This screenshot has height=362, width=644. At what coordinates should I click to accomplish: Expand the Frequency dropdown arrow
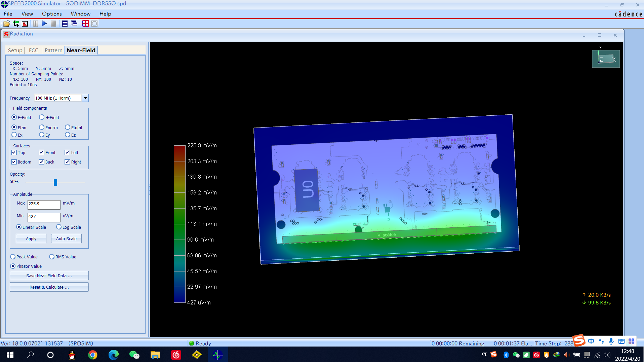pyautogui.click(x=85, y=98)
